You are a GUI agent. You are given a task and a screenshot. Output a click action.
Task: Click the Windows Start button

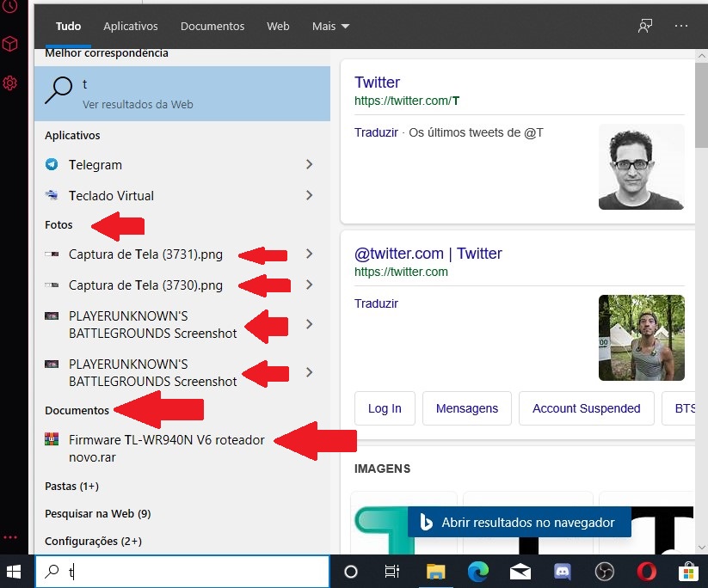[x=14, y=572]
